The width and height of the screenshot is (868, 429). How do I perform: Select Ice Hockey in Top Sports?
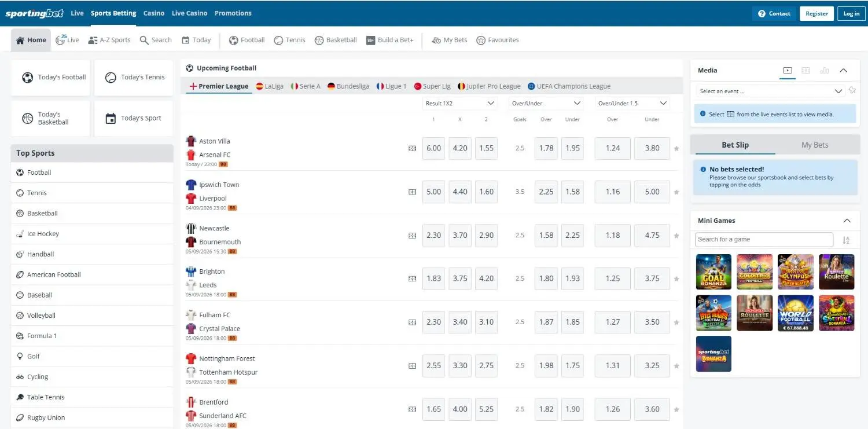coord(92,234)
